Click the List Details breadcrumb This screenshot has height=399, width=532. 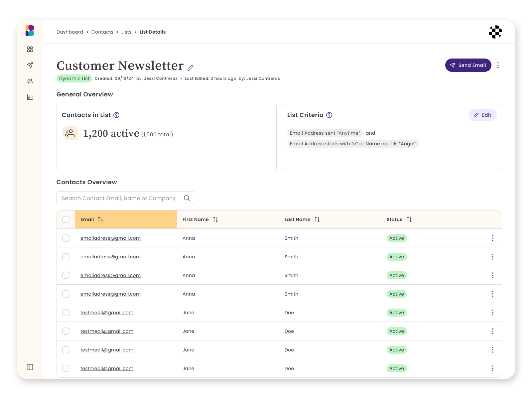153,32
